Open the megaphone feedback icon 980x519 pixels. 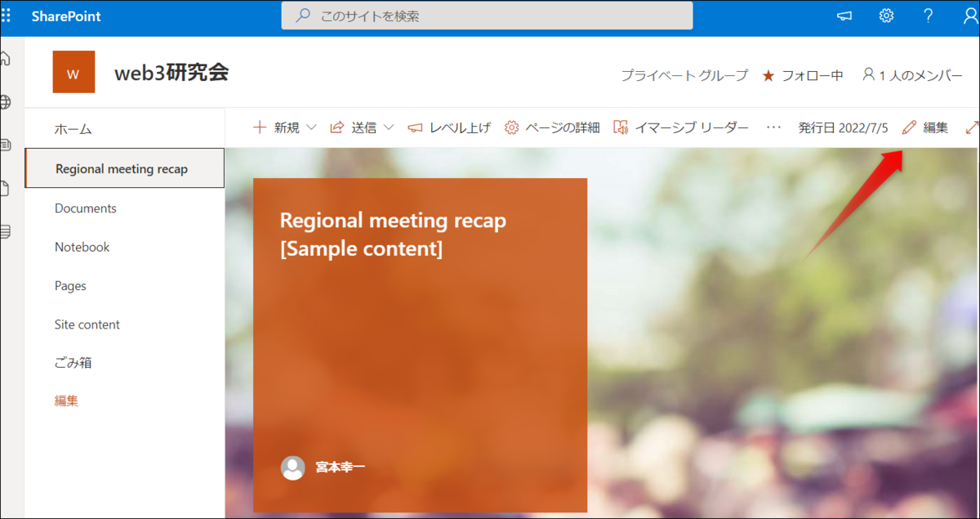pyautogui.click(x=845, y=16)
